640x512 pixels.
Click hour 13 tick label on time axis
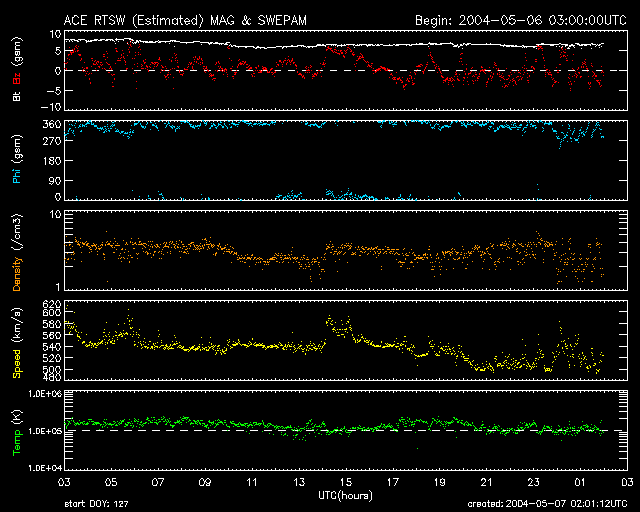click(x=301, y=482)
